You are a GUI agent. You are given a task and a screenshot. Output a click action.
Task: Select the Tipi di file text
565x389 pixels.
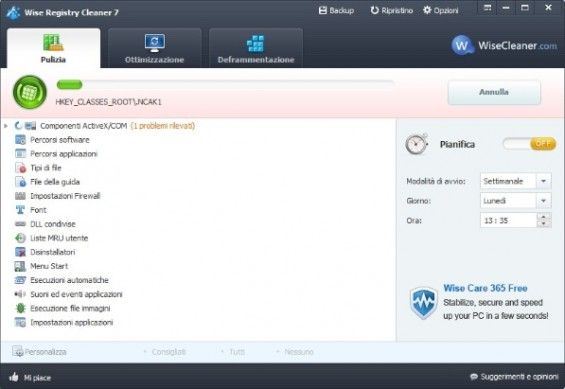point(46,168)
